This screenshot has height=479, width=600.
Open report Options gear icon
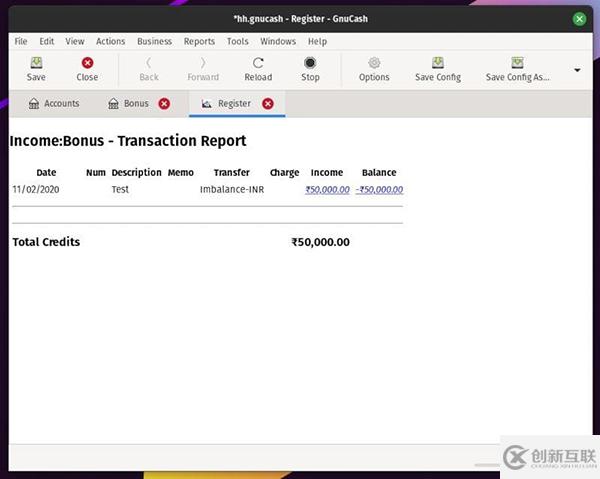pos(374,63)
